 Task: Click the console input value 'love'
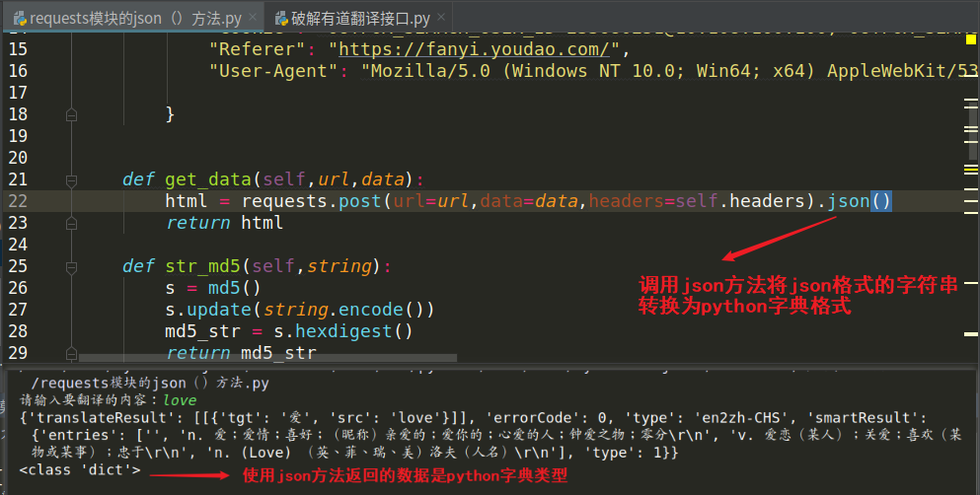pyautogui.click(x=180, y=400)
